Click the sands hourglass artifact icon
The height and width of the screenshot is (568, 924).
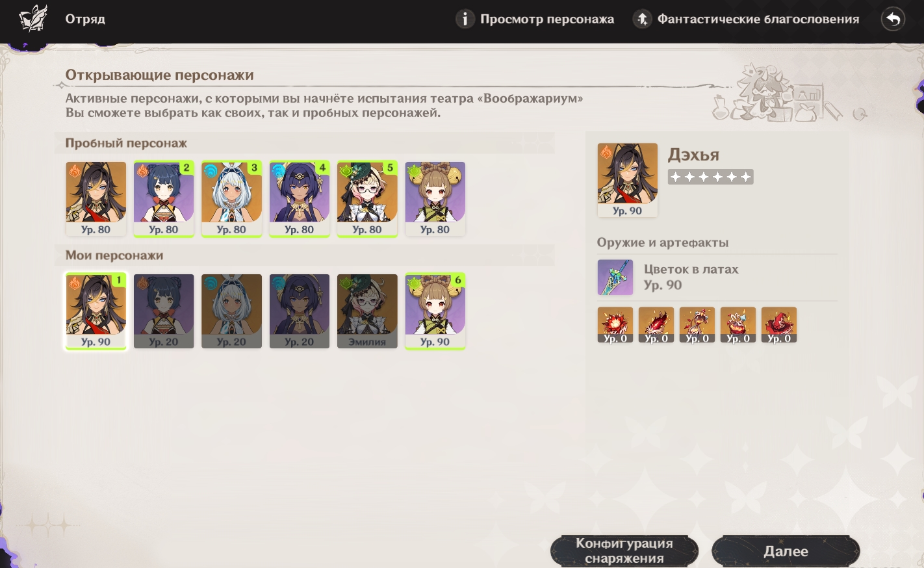[697, 325]
